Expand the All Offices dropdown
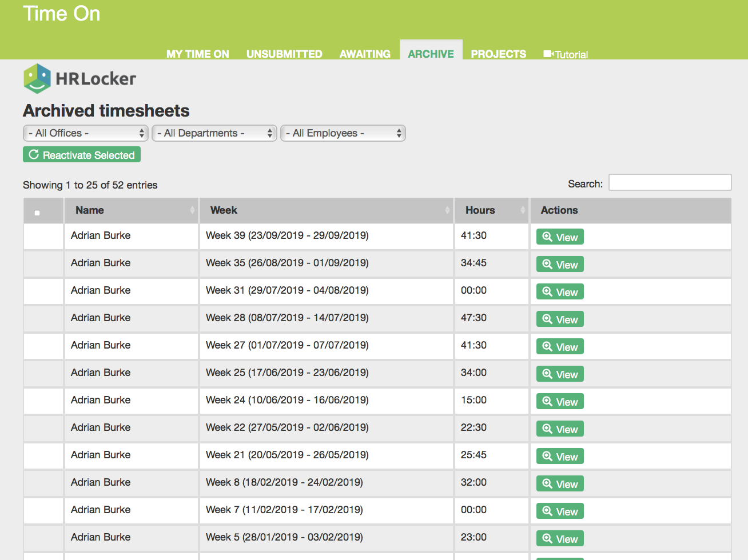This screenshot has width=748, height=560. (86, 133)
